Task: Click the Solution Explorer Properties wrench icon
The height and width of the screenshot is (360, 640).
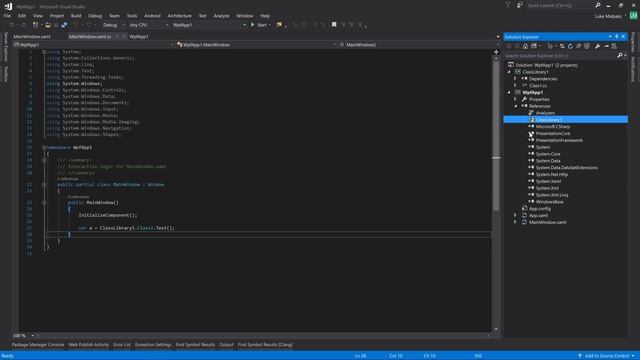Action: click(598, 46)
